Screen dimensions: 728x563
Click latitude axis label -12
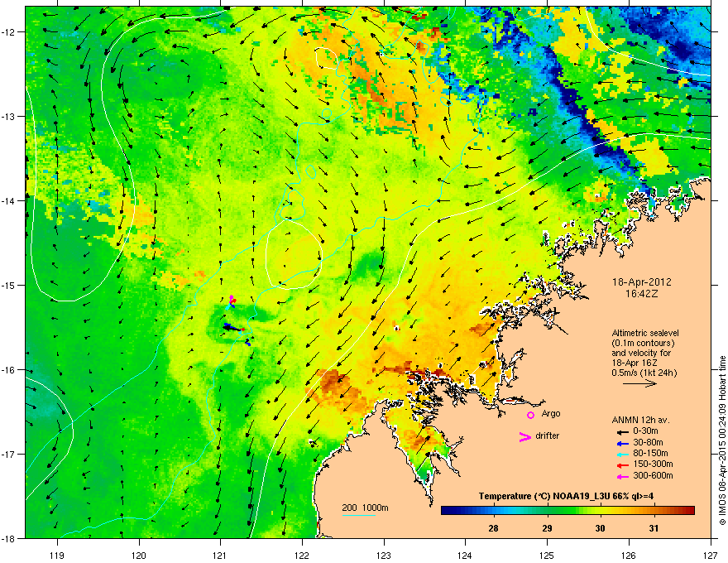click(x=9, y=31)
